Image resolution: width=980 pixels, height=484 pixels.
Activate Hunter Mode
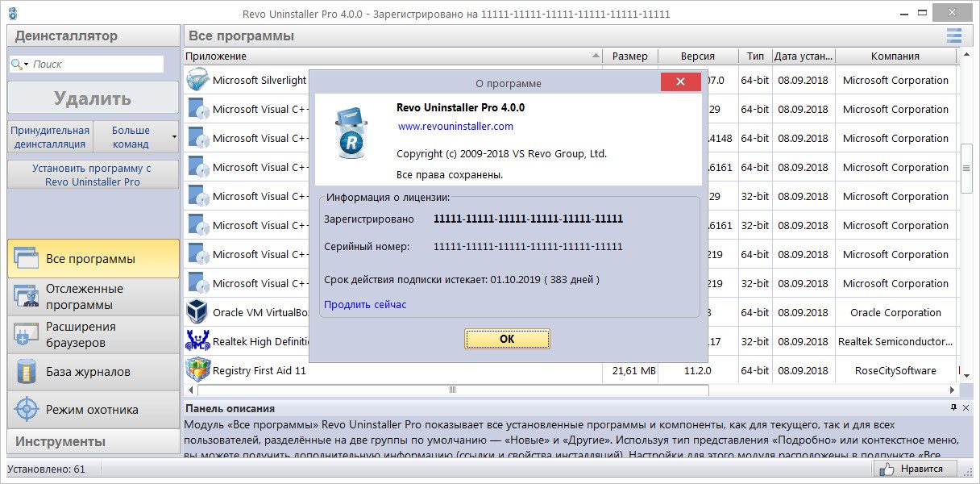click(x=93, y=409)
